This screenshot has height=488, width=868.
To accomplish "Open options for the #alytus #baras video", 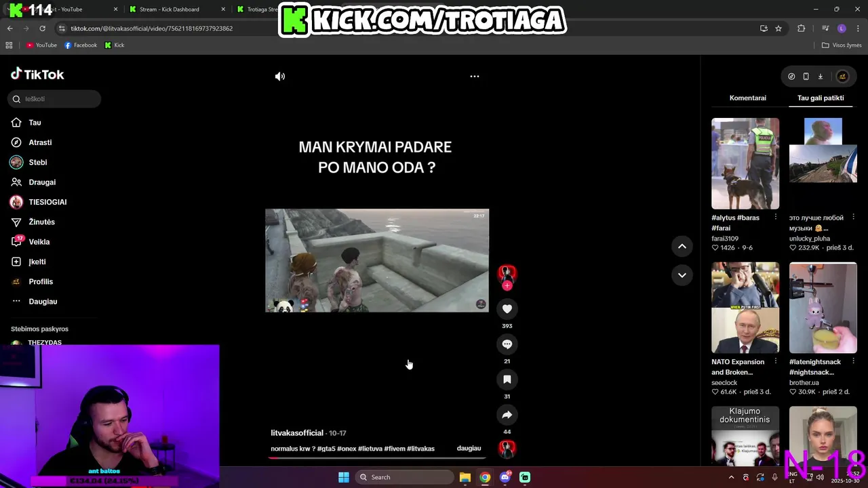I will tap(776, 218).
